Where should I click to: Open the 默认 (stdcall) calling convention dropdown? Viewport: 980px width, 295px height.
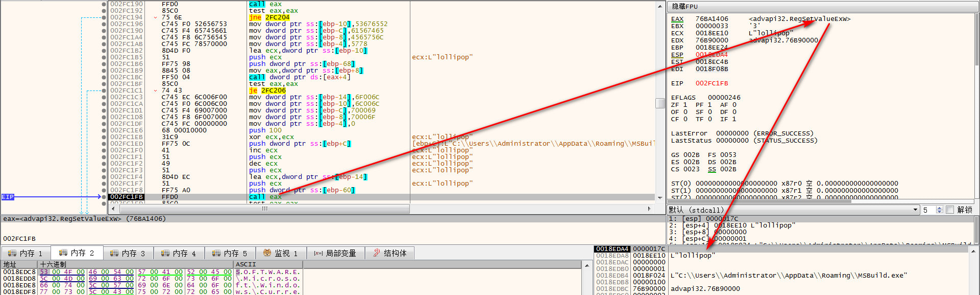coord(915,210)
